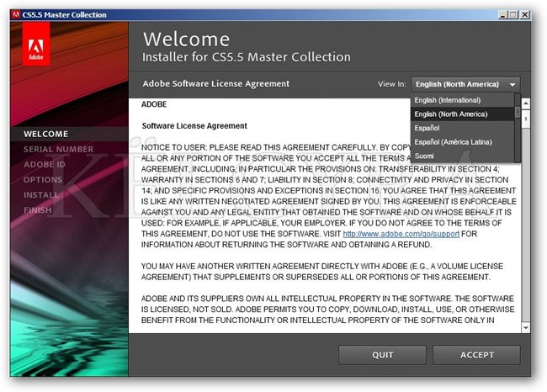Click the Adobe Software License Agreement heading
Image resolution: width=547 pixels, height=392 pixels.
[216, 84]
